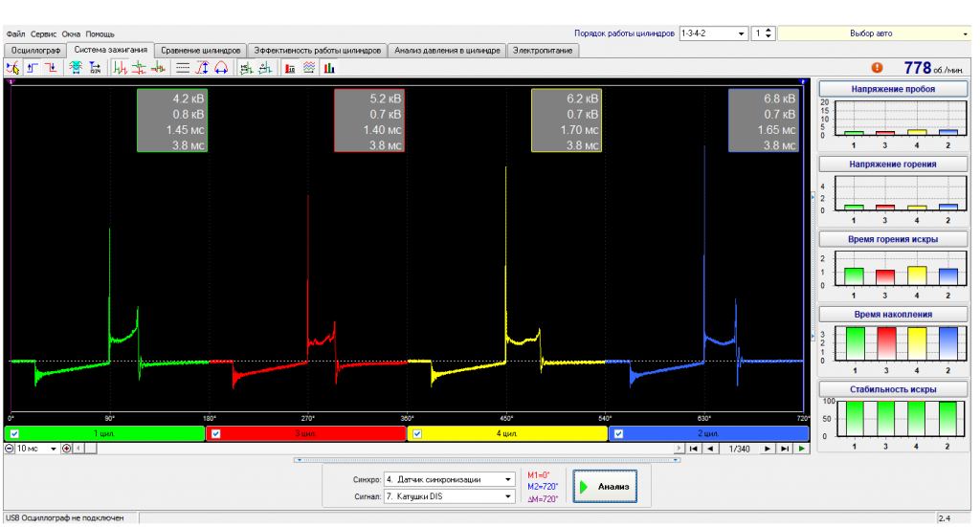
Task: Decrease the first cylinder number spinner
Action: tap(768, 37)
